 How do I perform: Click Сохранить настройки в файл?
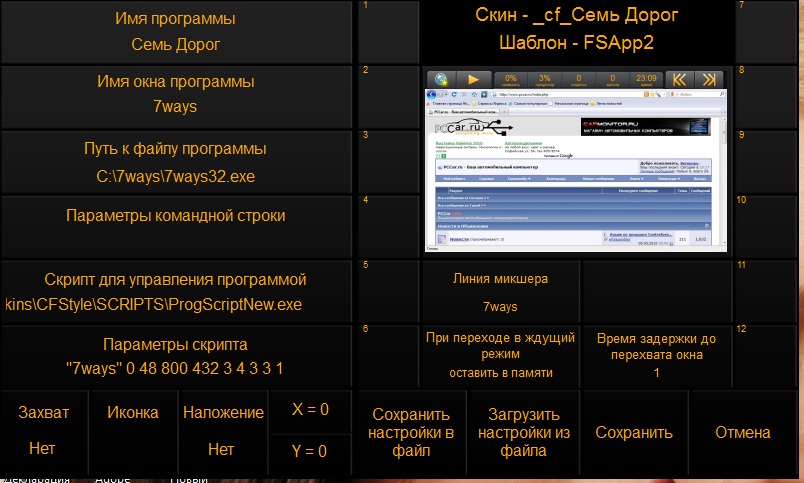[411, 433]
